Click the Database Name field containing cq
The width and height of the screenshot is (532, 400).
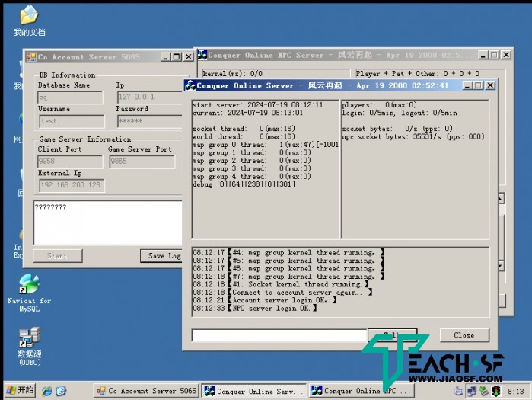click(70, 97)
